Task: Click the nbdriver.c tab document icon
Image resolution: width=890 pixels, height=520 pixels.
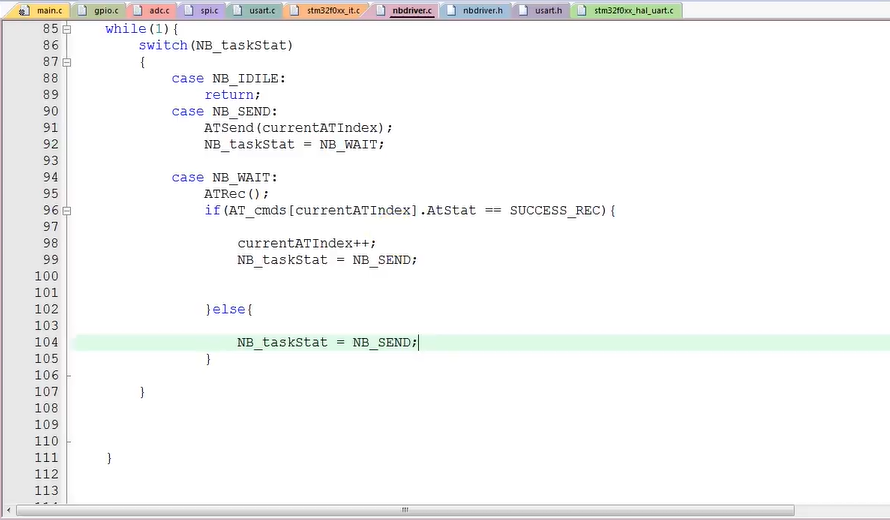Action: click(x=381, y=10)
